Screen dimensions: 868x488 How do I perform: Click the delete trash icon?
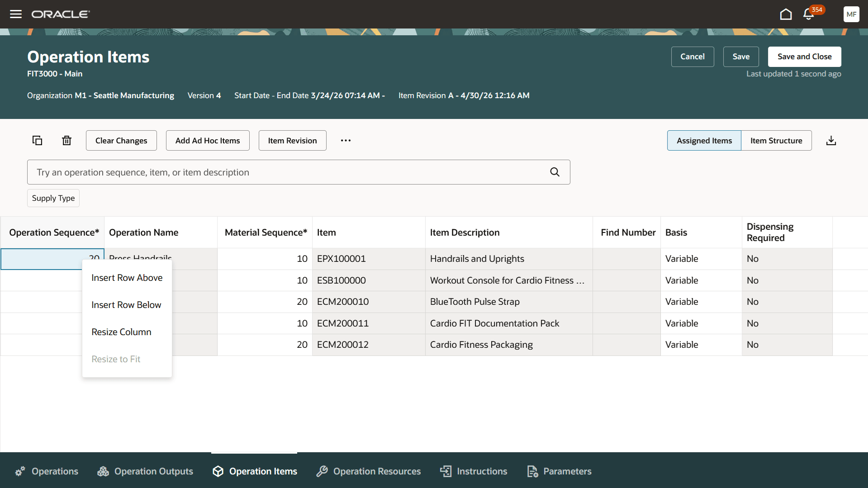click(66, 141)
